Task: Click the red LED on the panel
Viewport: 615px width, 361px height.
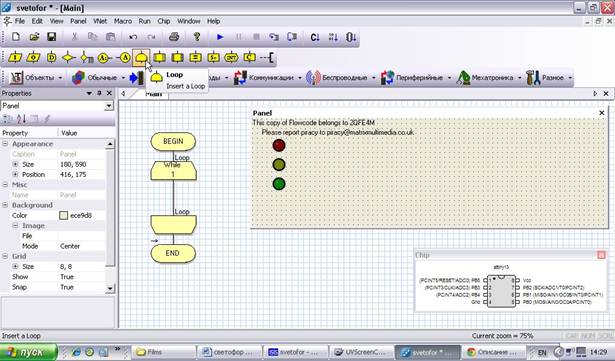Action: pos(279,145)
